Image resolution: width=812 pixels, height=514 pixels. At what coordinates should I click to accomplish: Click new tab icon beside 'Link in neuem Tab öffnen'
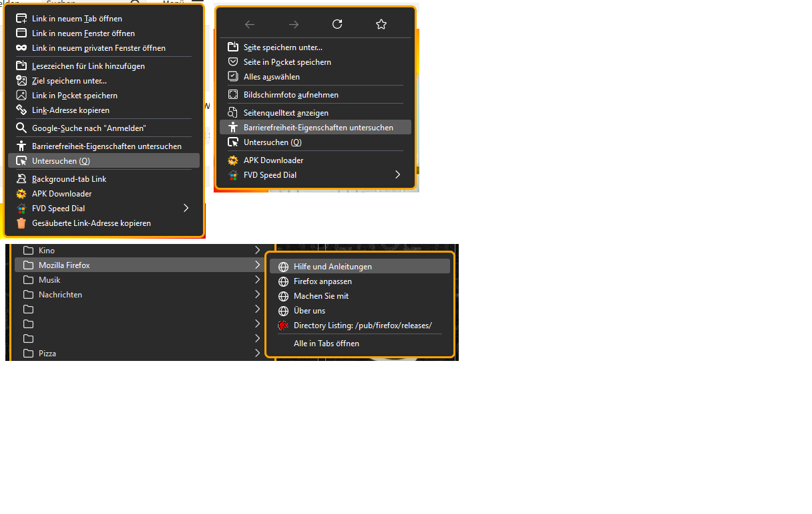[21, 19]
